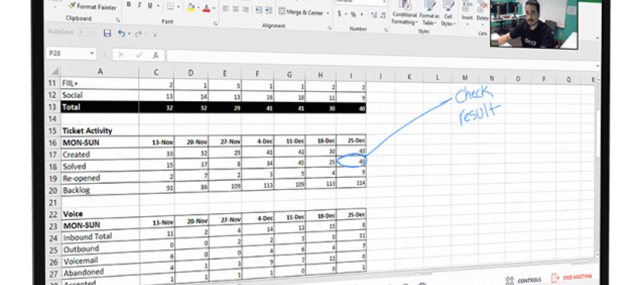Open Conditional Formatting menu
The width and height of the screenshot is (644, 285).
tap(405, 13)
